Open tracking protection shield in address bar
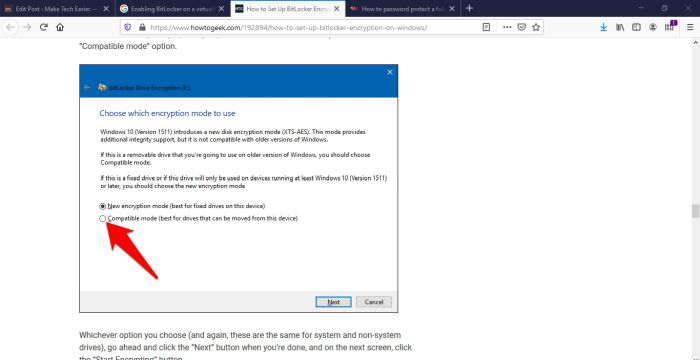This screenshot has height=360, width=700. (128, 27)
